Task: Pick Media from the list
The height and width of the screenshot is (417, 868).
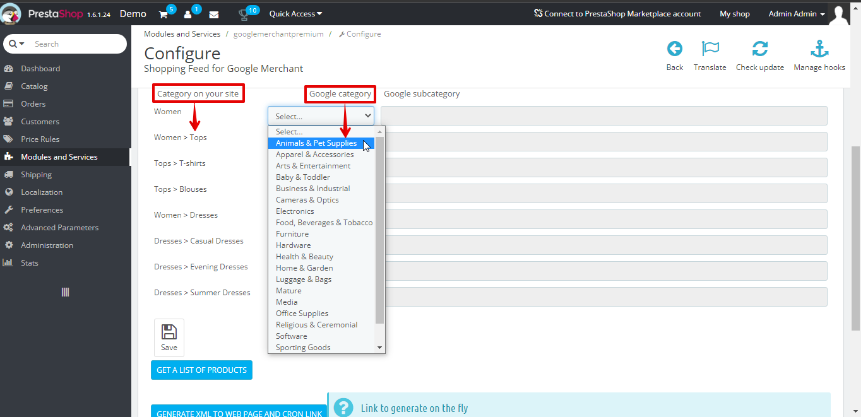Action: 321,302
